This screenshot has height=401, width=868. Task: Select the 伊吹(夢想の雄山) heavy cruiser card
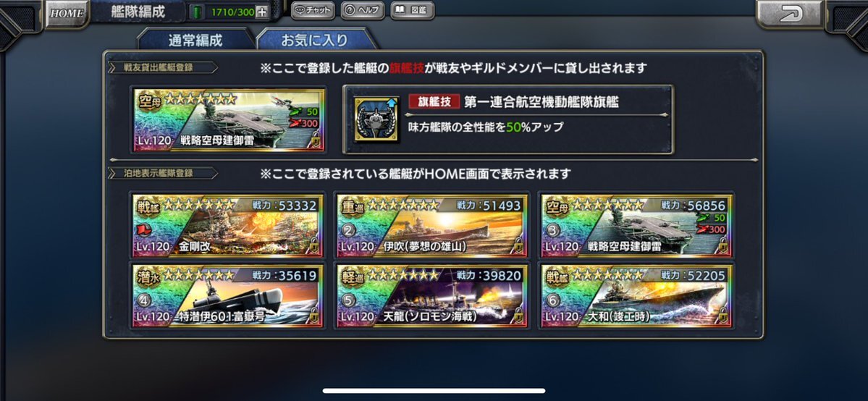coord(431,225)
